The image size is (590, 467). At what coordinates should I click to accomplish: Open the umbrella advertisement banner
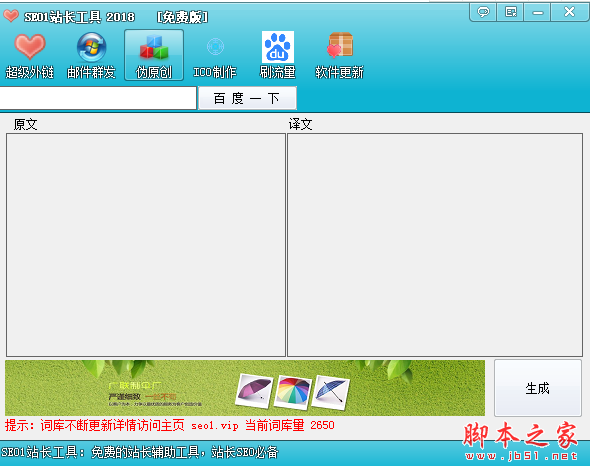(245, 388)
